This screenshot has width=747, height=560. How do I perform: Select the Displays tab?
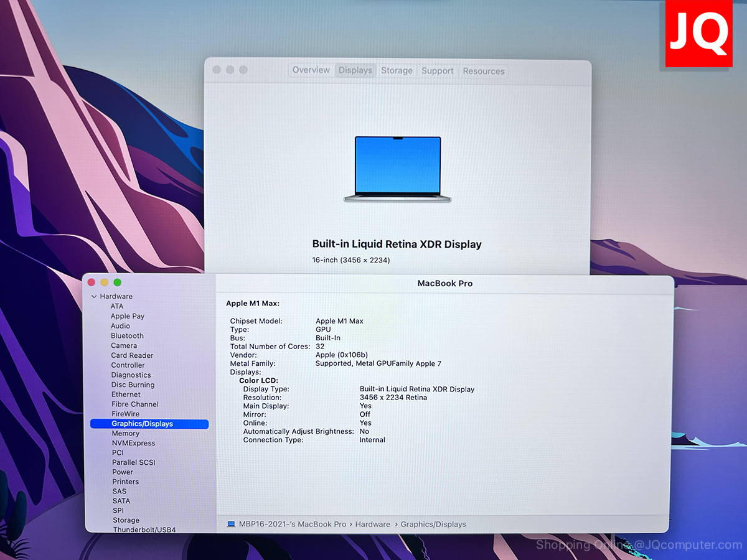pos(355,70)
